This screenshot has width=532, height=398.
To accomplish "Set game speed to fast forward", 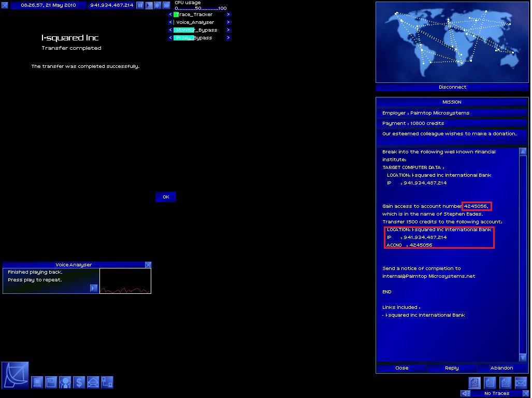I will (x=157, y=5).
